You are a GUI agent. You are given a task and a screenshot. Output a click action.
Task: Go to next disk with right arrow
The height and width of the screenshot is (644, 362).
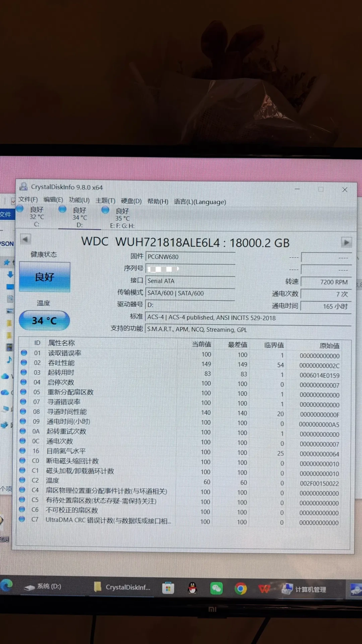(x=346, y=242)
